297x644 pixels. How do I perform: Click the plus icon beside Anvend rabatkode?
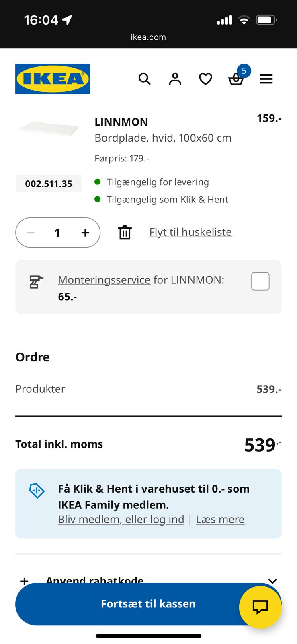(25, 580)
